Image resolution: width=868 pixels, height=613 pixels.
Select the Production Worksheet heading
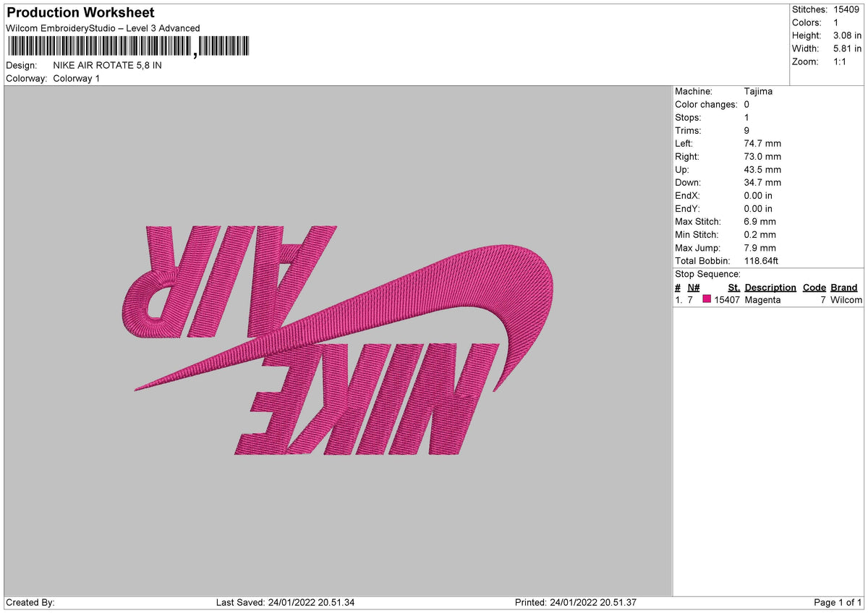80,13
